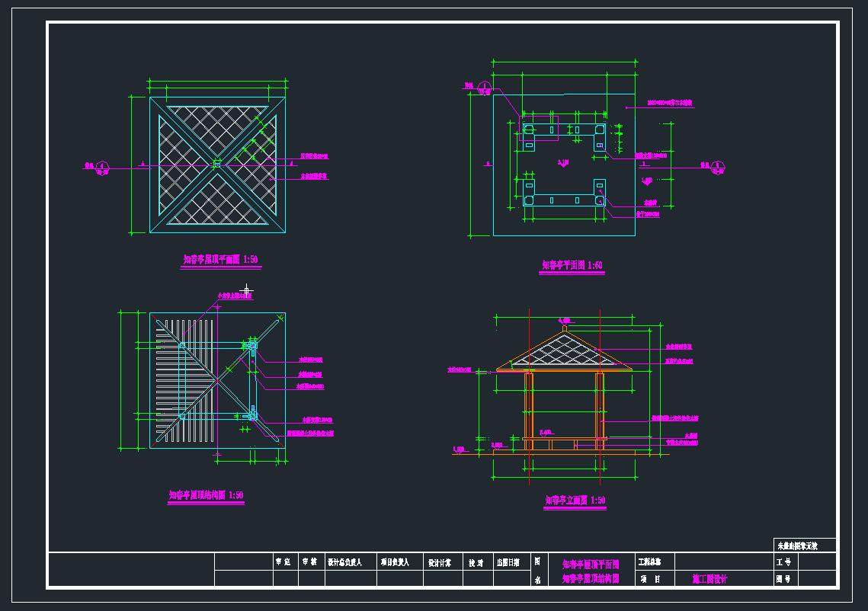Click the small square at roof plan center

tap(217, 164)
